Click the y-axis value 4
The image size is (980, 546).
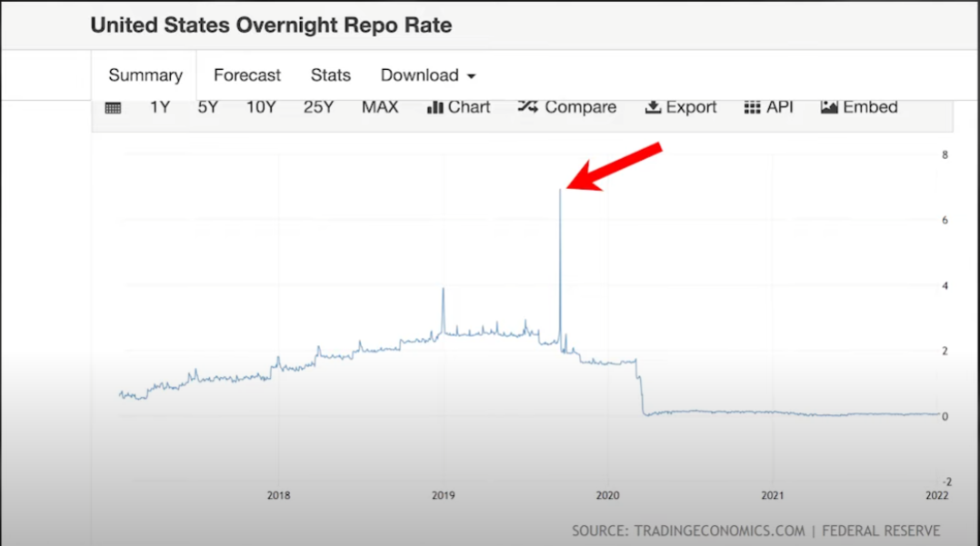tap(945, 285)
